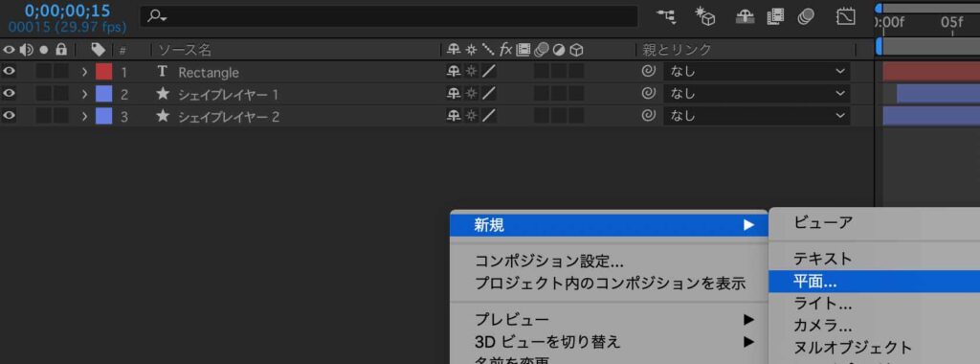Click the fx effects column header icon
The width and height of the screenshot is (980, 364).
pyautogui.click(x=505, y=50)
